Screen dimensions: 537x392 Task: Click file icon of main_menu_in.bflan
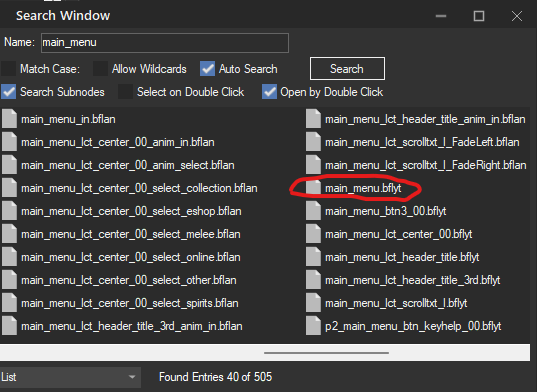pyautogui.click(x=9, y=119)
